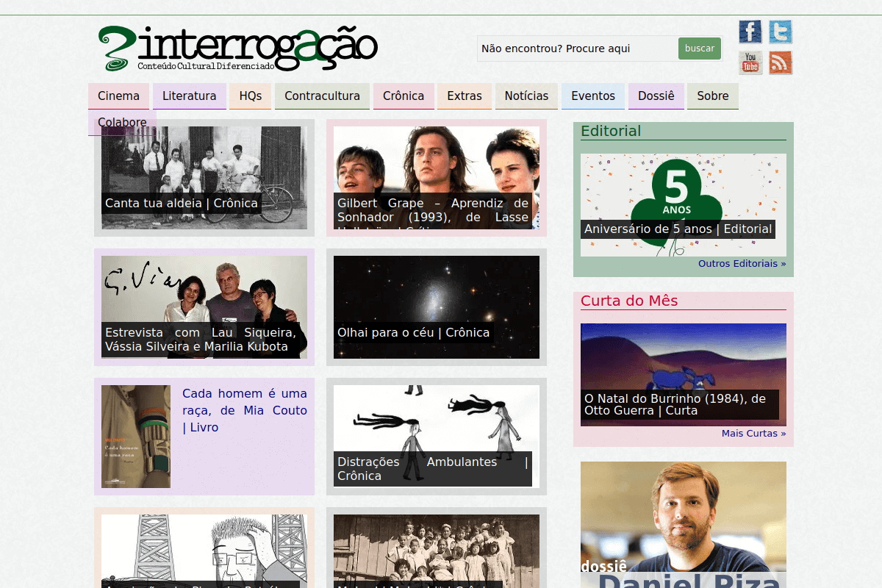The image size is (882, 588).
Task: Open the Sobre menu item
Action: 713,96
